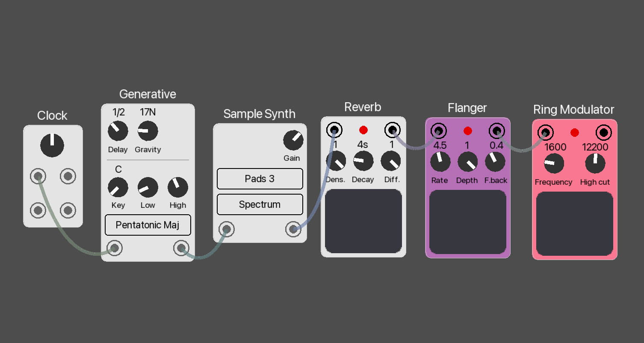644x343 pixels.
Task: Open the Pads 3 sample selector
Action: point(260,179)
